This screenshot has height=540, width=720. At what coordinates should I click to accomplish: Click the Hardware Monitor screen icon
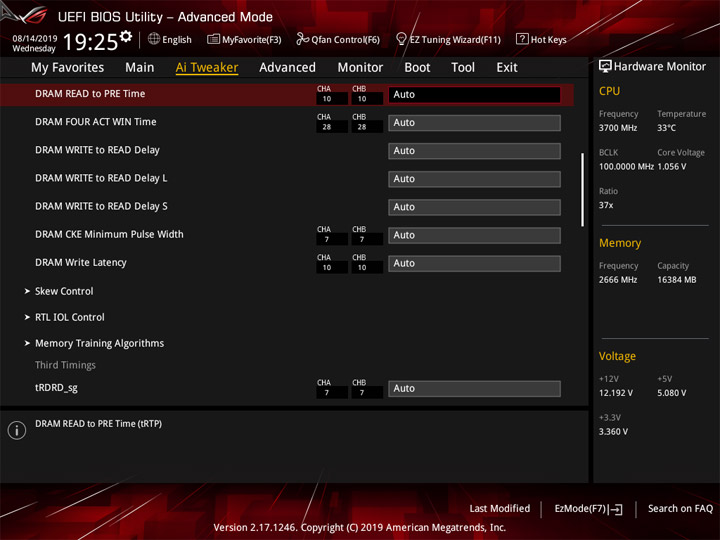pos(605,67)
